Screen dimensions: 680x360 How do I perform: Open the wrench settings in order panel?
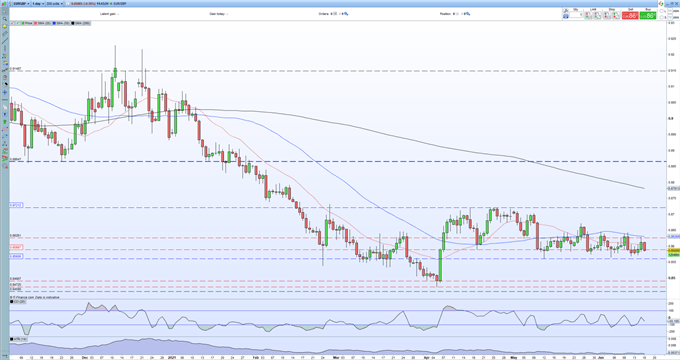(x=566, y=10)
